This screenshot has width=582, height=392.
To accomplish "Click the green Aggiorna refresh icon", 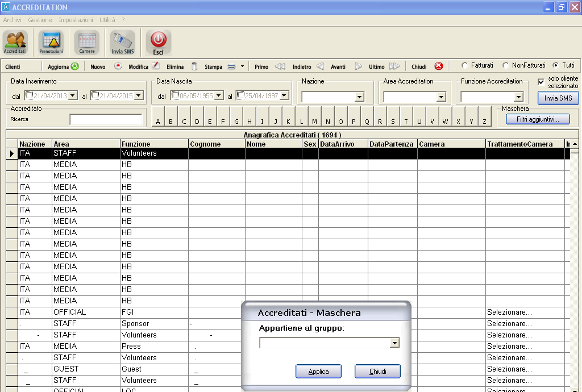I will coord(74,66).
